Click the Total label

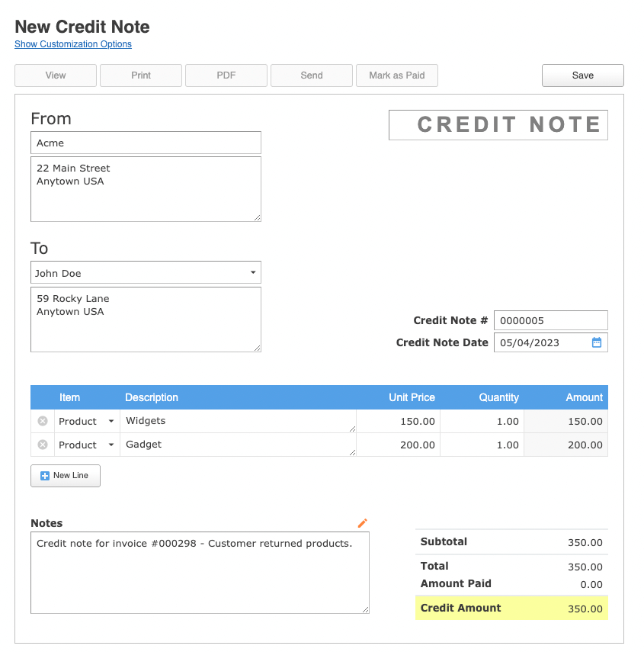pos(434,566)
